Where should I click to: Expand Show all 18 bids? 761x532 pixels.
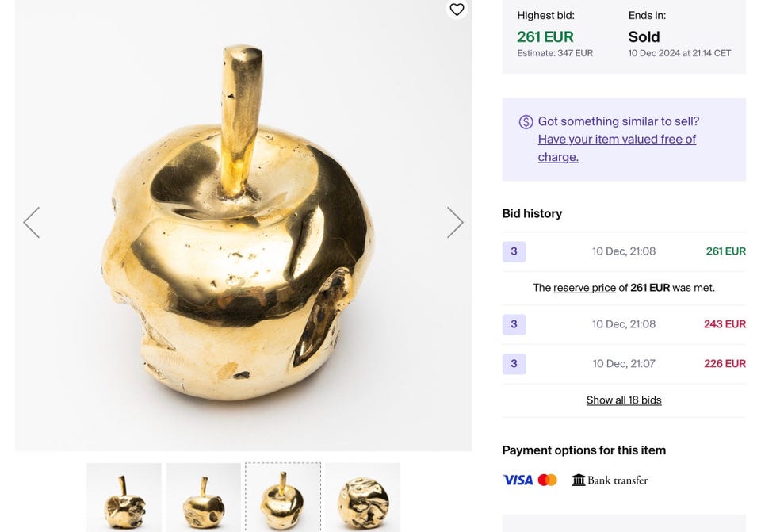tap(624, 400)
